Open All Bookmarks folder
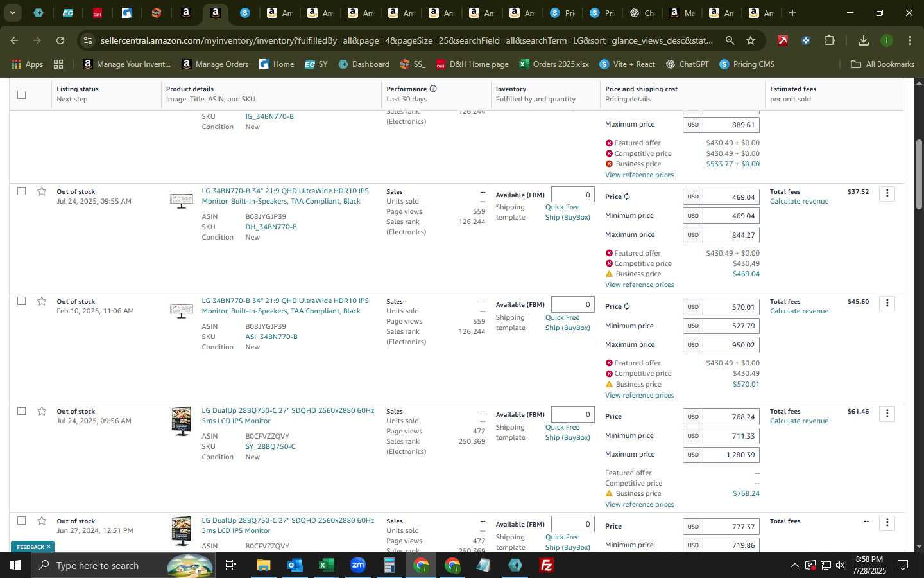Image resolution: width=924 pixels, height=578 pixels. 882,64
